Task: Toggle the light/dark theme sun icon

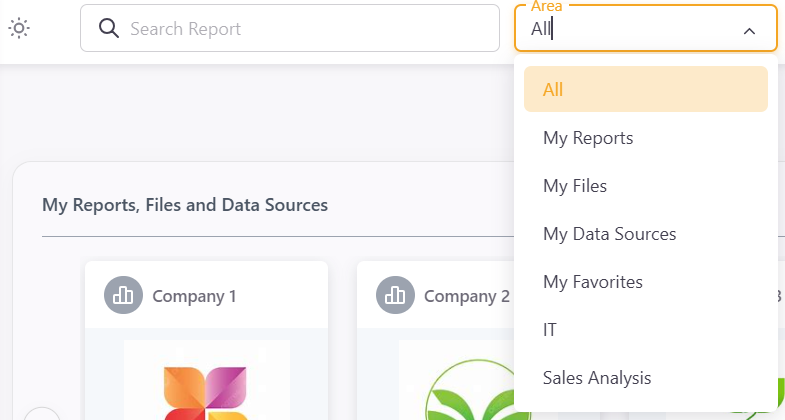Action: (19, 28)
